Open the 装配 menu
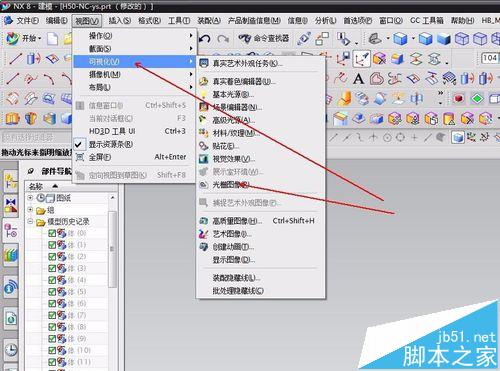500x371 pixels. pos(209,21)
